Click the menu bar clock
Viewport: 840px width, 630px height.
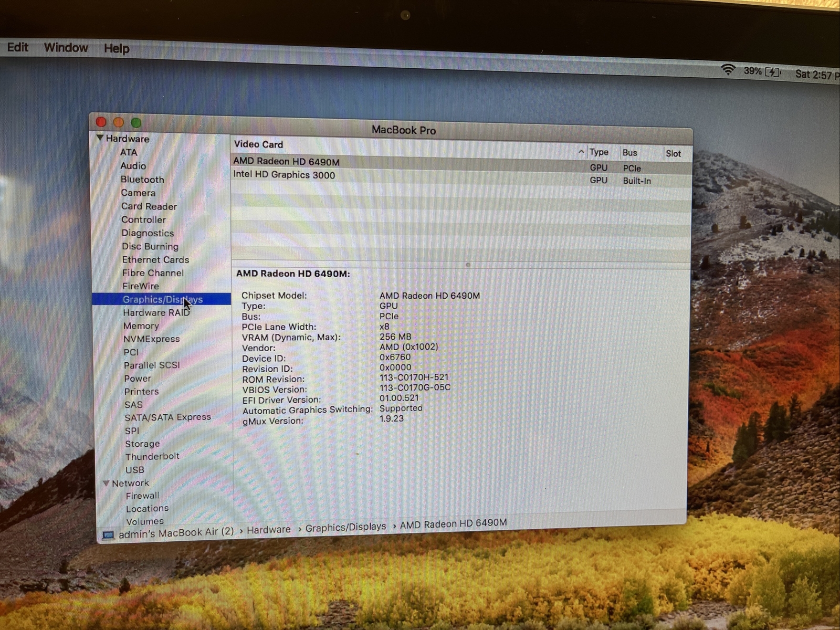pos(817,75)
